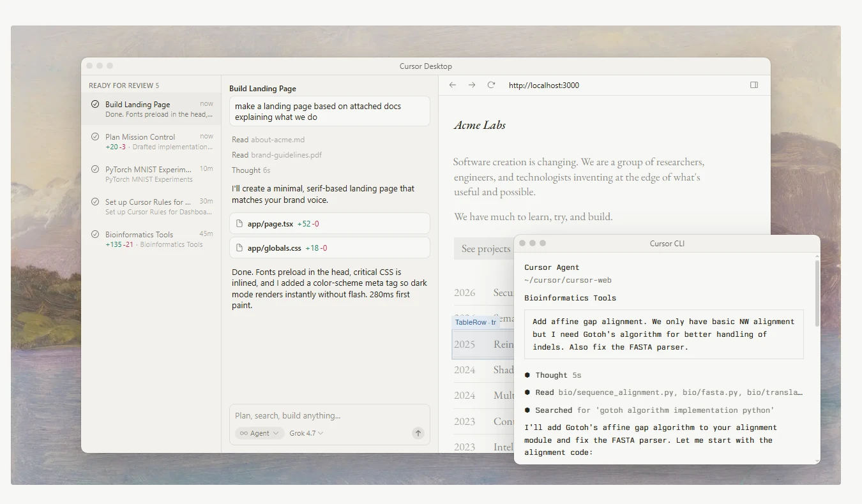
Task: Click the browser back arrow
Action: coord(453,85)
